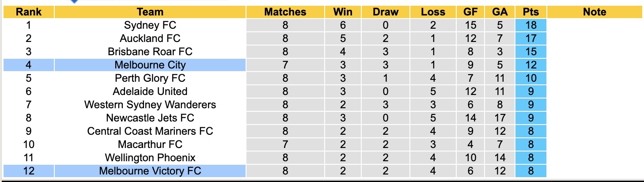The width and height of the screenshot is (644, 182).
Task: Click the Note column header
Action: click(x=595, y=12)
